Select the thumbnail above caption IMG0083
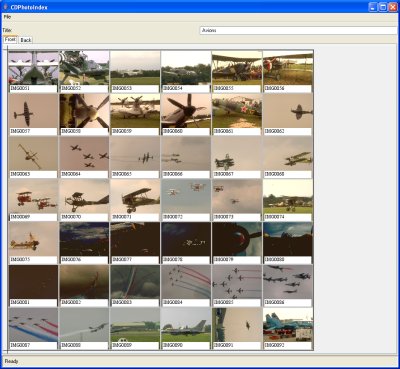The image size is (400, 369). pos(135,282)
